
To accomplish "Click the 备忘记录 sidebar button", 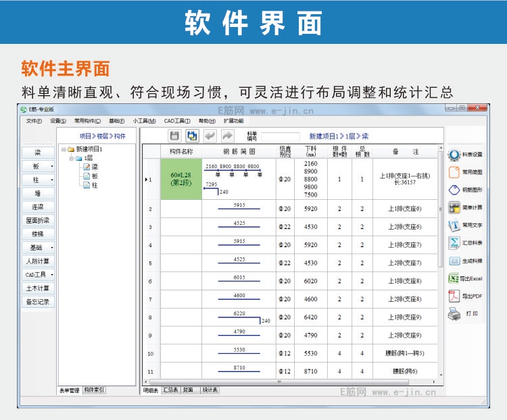I will click(x=38, y=302).
